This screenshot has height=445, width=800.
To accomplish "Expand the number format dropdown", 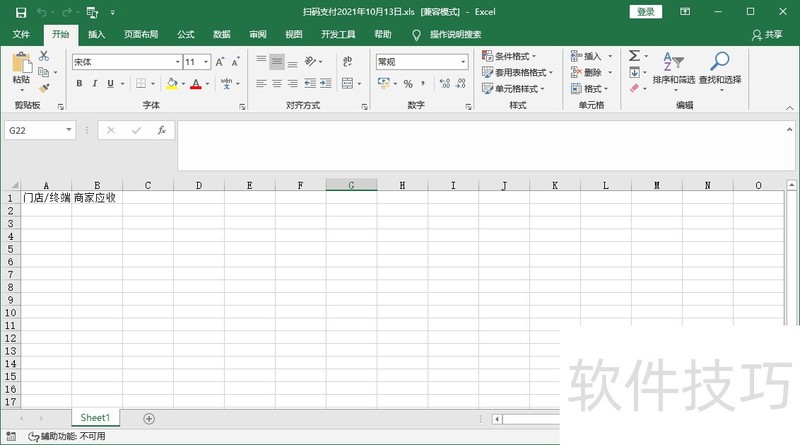I will [463, 62].
